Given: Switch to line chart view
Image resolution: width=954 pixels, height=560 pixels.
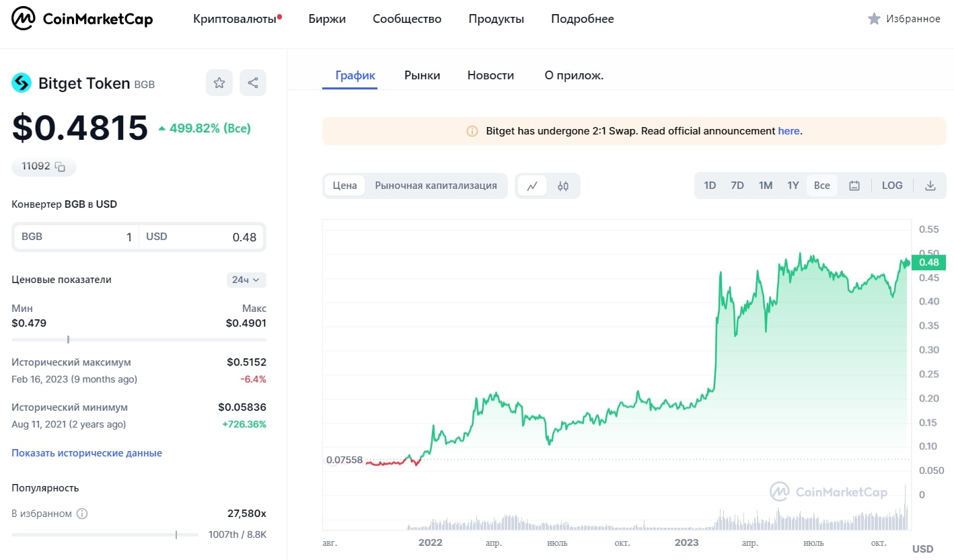Looking at the screenshot, I should (x=531, y=186).
